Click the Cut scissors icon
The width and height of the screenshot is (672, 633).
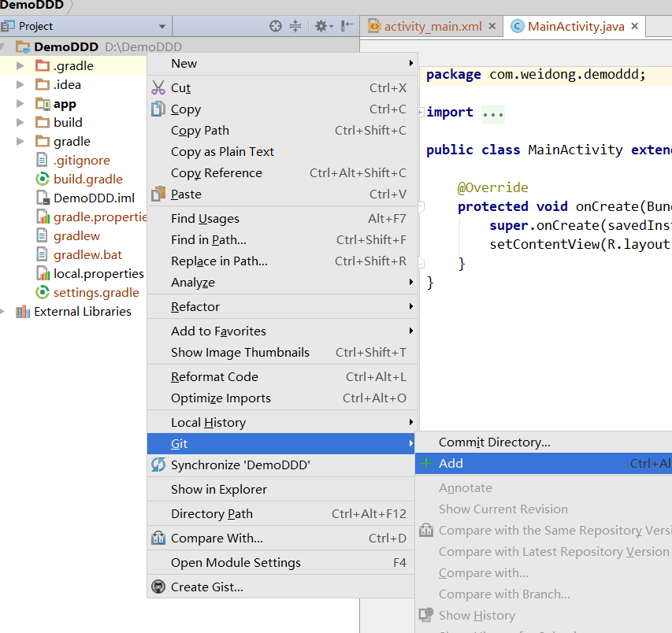pyautogui.click(x=158, y=88)
